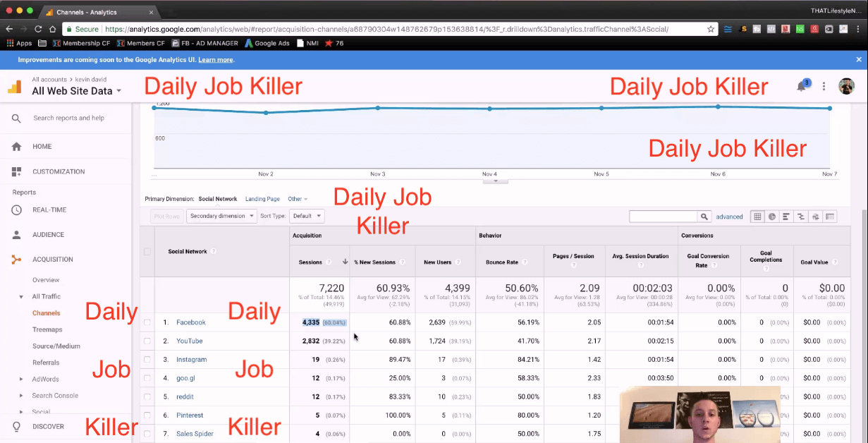Tick the checkbox for the Sales Spider row
The width and height of the screenshot is (868, 443).
coord(147,434)
